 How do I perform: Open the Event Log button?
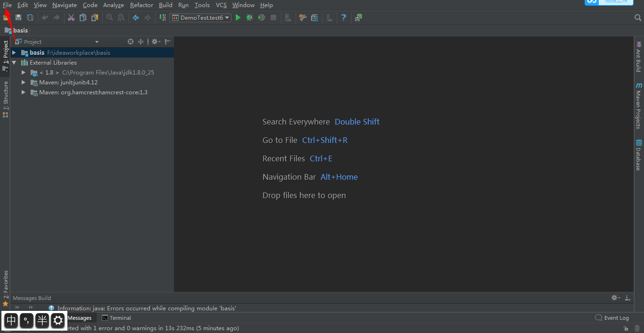coord(612,317)
